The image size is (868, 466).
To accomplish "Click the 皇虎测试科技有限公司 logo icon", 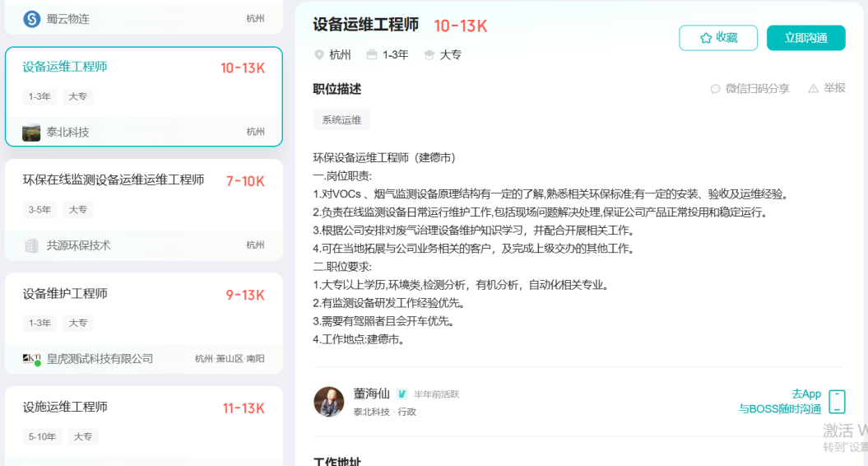I will [32, 359].
